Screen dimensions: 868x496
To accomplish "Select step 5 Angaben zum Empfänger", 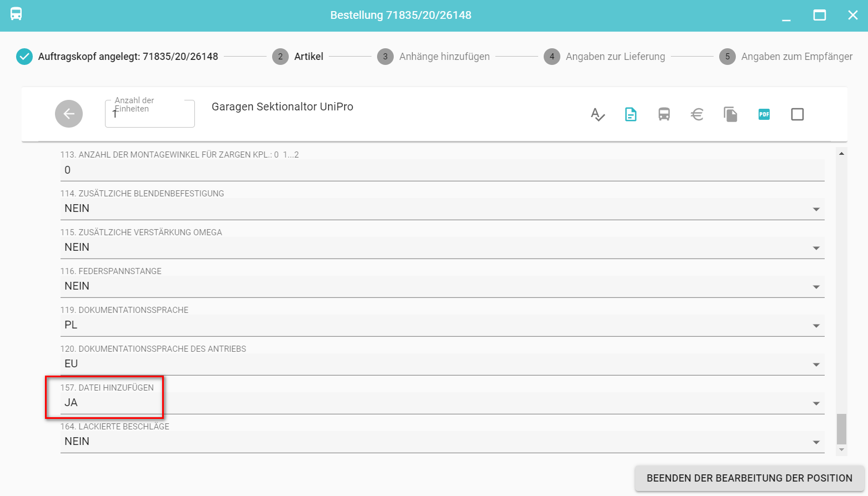I will (x=786, y=57).
